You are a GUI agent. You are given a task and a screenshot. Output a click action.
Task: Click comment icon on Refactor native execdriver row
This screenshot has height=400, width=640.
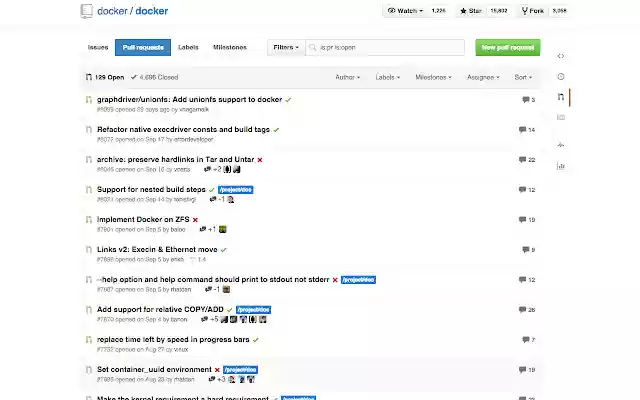point(522,130)
